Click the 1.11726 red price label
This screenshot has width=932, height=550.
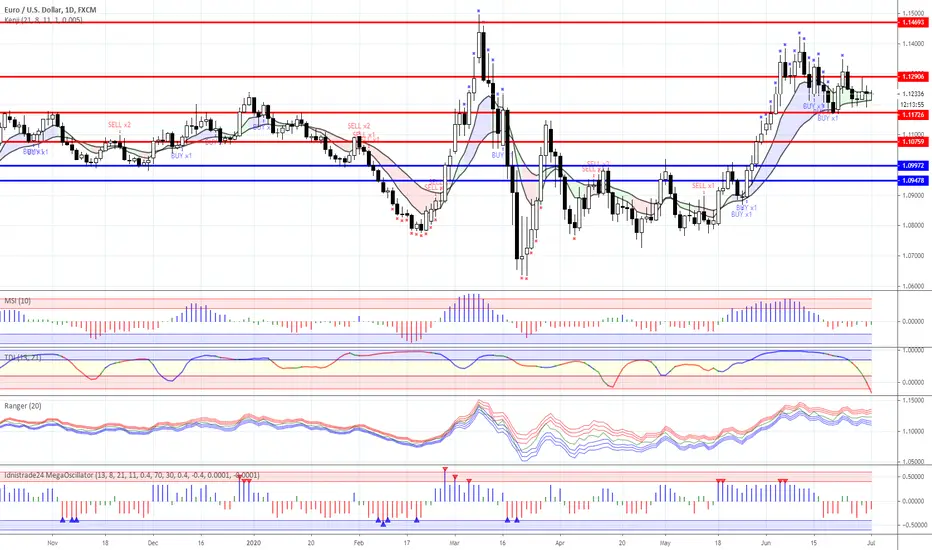tap(912, 115)
